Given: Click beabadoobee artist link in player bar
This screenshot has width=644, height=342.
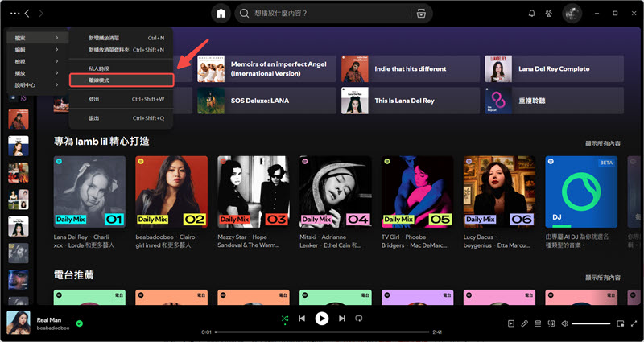Looking at the screenshot, I should click(x=53, y=328).
